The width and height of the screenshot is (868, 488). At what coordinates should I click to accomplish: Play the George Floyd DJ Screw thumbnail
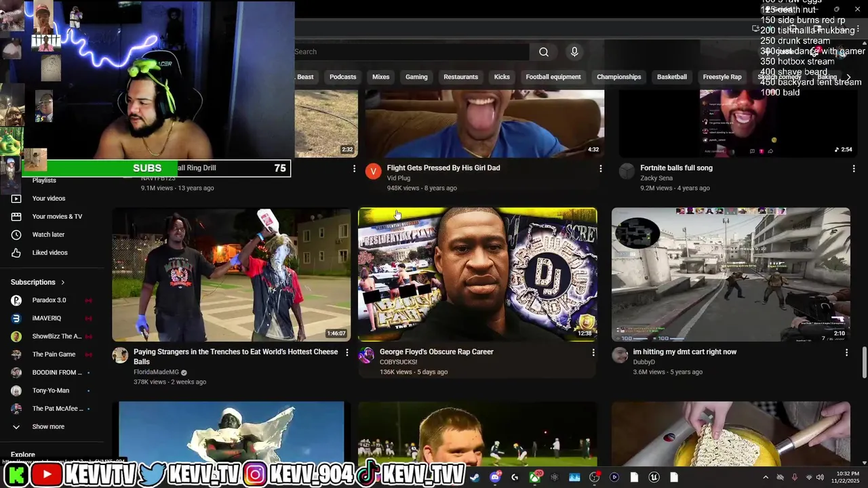tap(477, 274)
